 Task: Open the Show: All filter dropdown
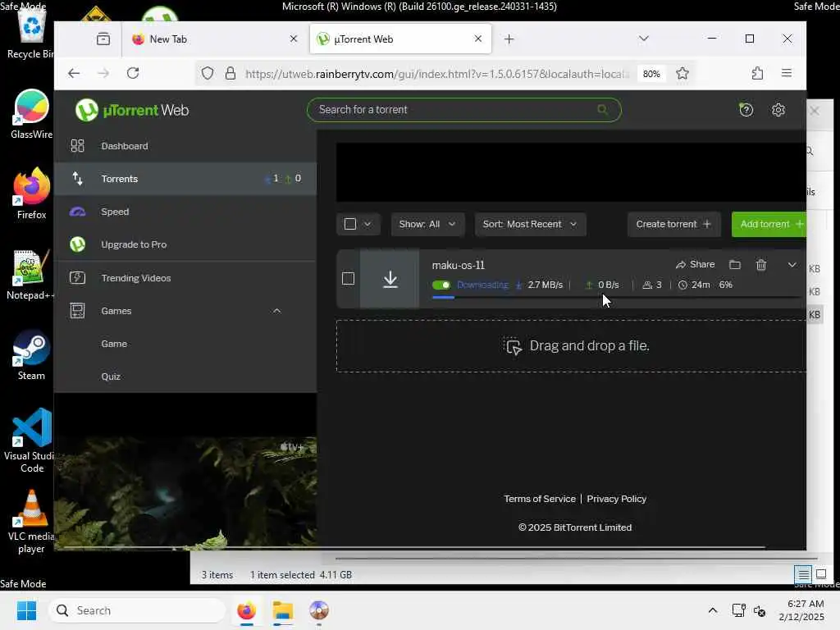(427, 224)
